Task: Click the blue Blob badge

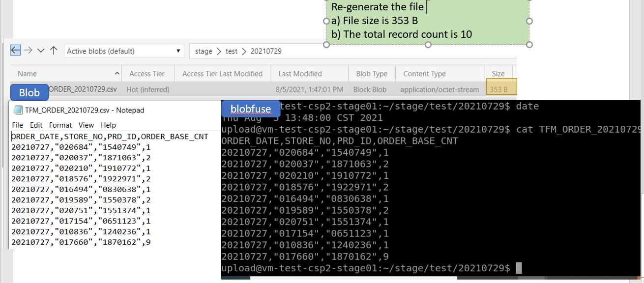Action: tap(29, 92)
